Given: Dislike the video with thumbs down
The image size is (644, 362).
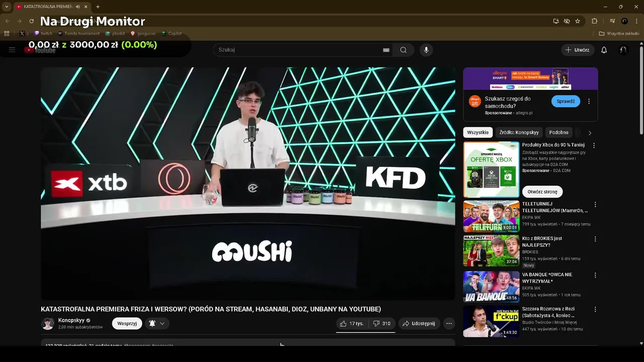Looking at the screenshot, I should click(x=382, y=323).
